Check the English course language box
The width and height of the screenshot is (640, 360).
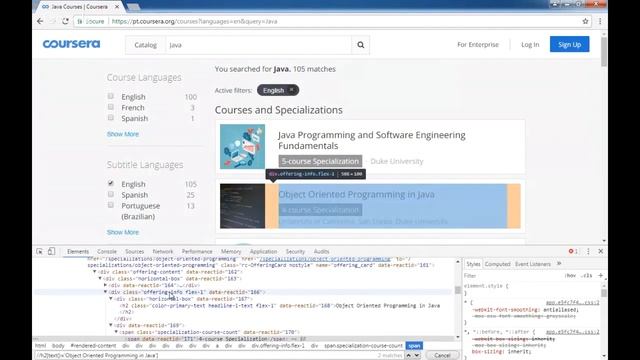tap(111, 96)
